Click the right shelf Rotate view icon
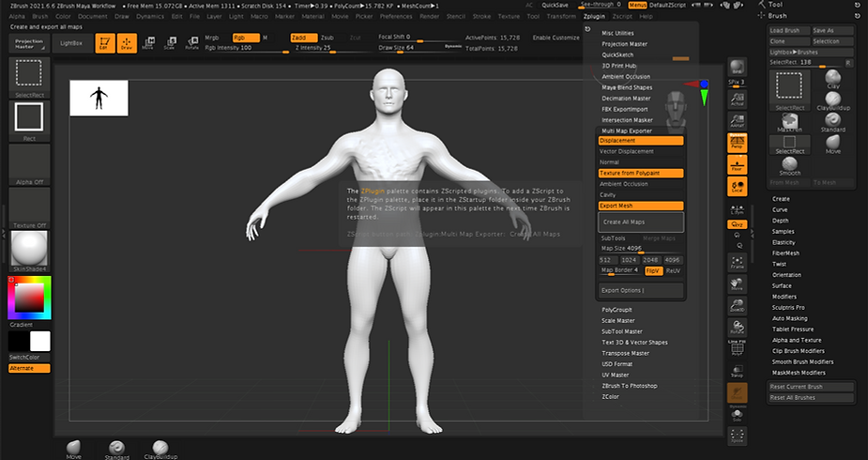 [737, 327]
